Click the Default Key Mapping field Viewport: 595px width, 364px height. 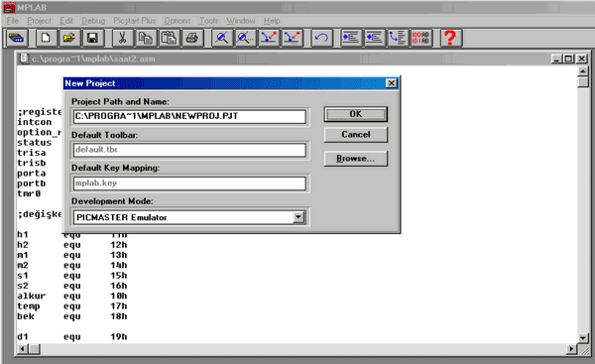click(x=189, y=183)
